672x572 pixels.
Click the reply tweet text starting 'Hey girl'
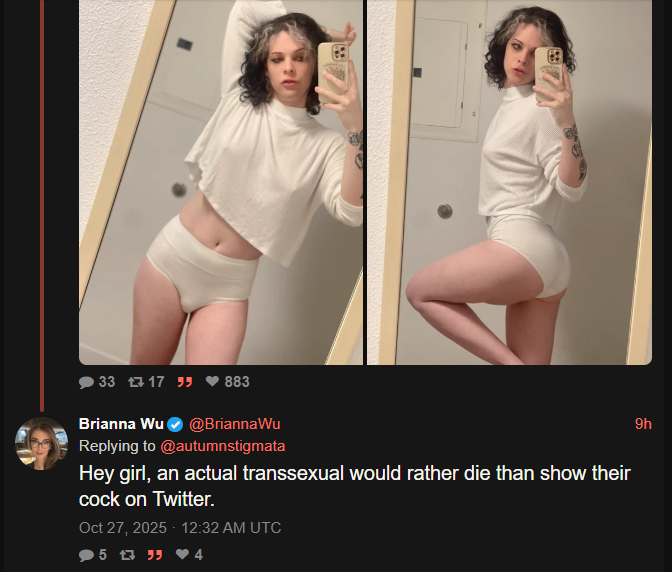tap(354, 486)
